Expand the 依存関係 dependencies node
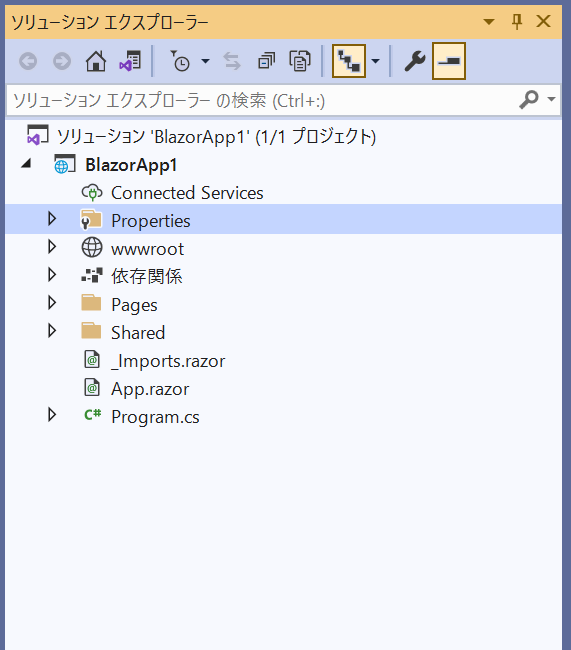 [52, 275]
